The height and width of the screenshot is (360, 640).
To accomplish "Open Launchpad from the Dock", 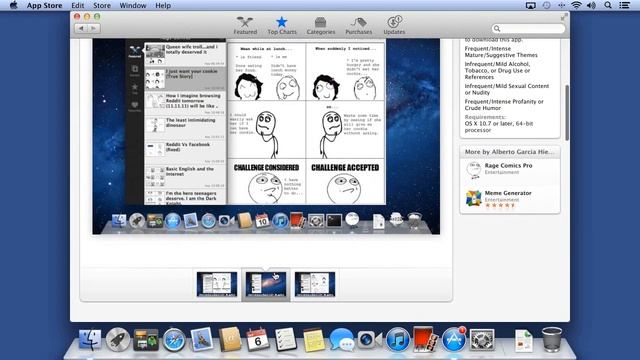I will pos(118,339).
